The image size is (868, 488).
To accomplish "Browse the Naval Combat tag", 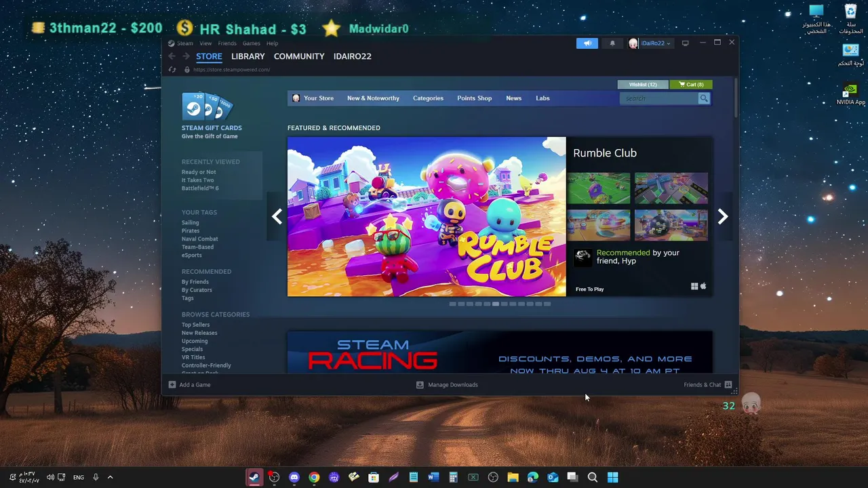I will [x=199, y=239].
